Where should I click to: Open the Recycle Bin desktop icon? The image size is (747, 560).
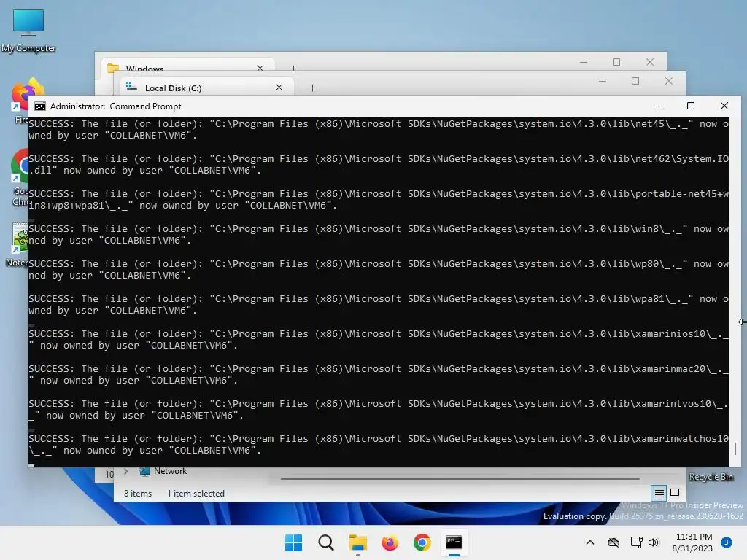[711, 477]
